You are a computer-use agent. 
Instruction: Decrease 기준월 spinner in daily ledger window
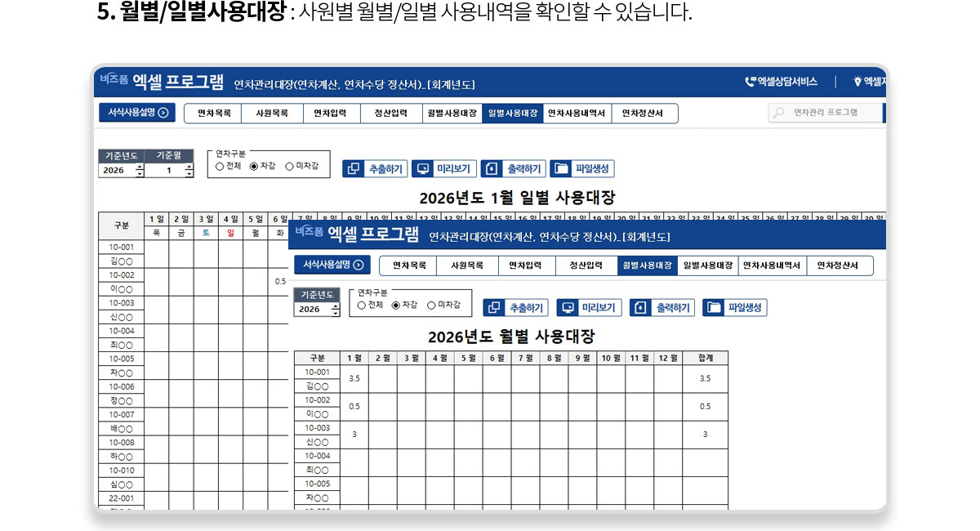click(x=189, y=174)
